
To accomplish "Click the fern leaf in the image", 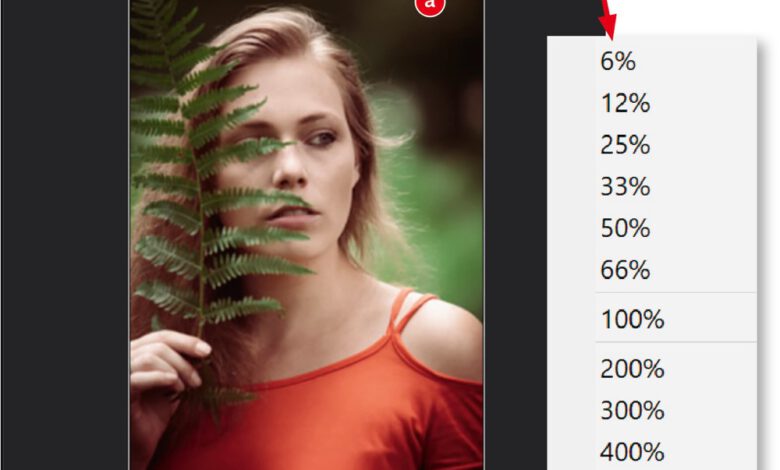I will tap(209, 199).
